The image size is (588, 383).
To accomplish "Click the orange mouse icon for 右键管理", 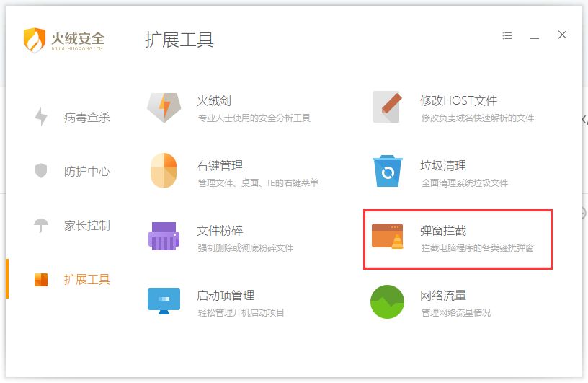I will click(x=164, y=170).
